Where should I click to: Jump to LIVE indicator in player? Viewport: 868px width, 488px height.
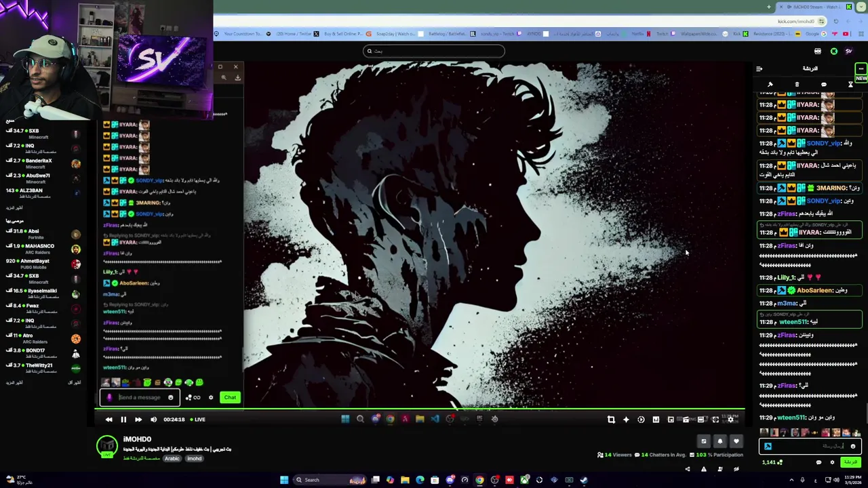coord(198,420)
